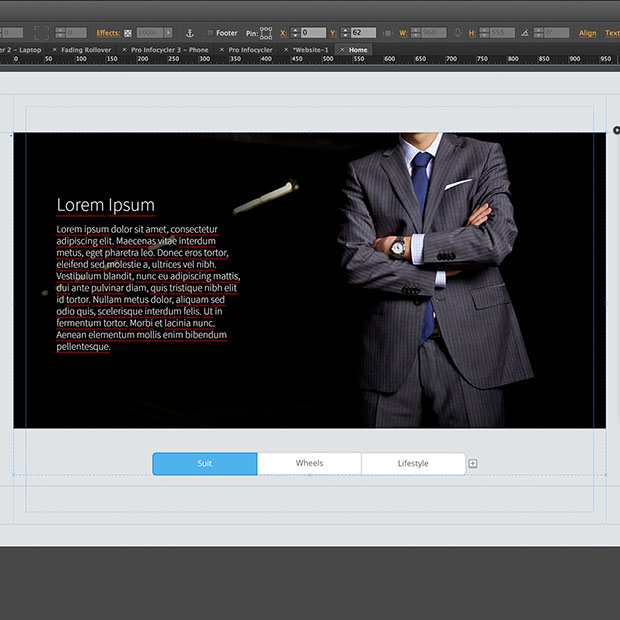Click the opacity 100% field
This screenshot has width=620, height=620.
tap(150, 32)
